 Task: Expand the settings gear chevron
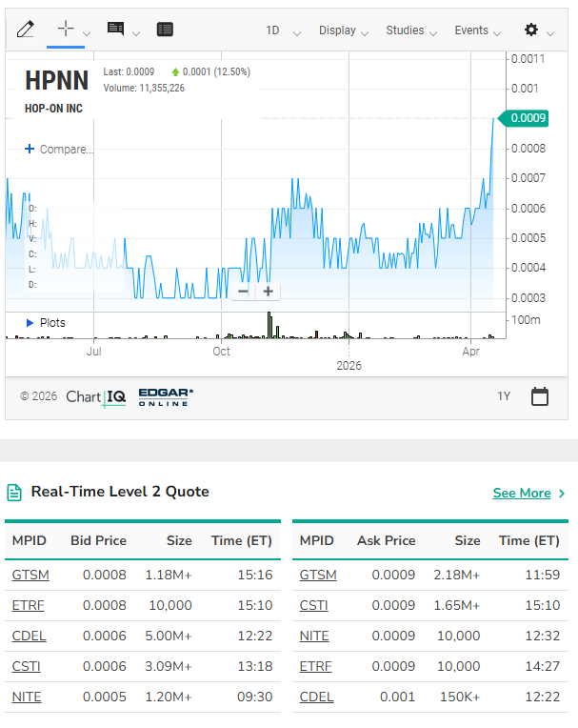[x=550, y=33]
